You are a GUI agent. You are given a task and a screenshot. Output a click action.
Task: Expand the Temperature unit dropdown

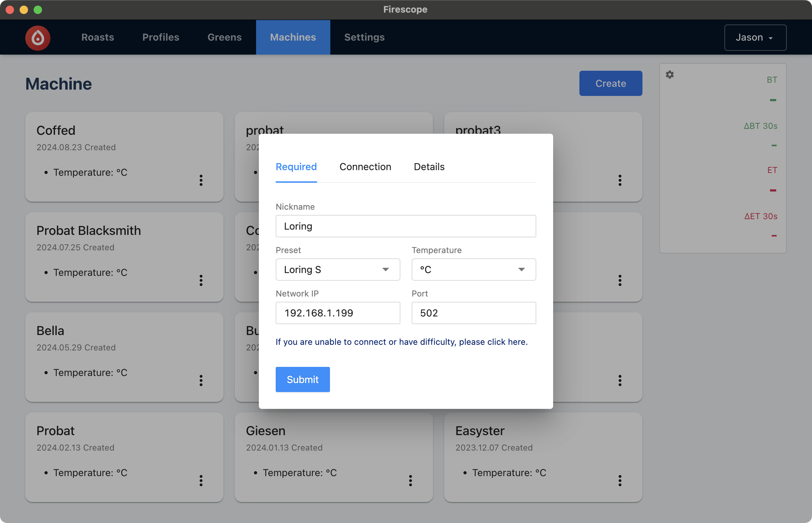[x=474, y=270]
